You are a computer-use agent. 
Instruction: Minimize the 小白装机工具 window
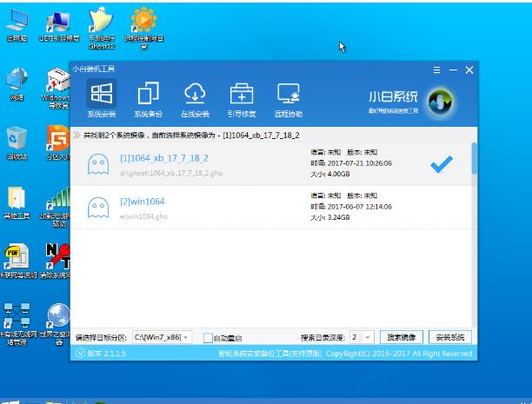pyautogui.click(x=453, y=70)
